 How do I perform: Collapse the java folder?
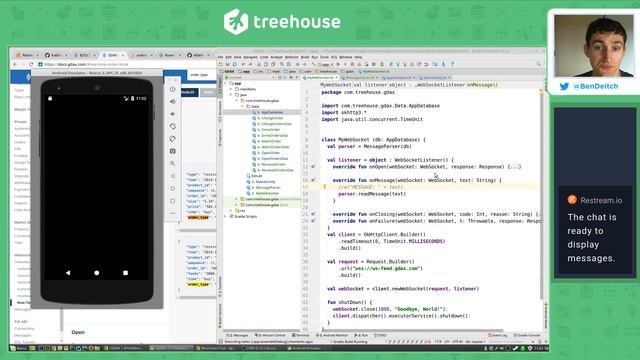231,95
